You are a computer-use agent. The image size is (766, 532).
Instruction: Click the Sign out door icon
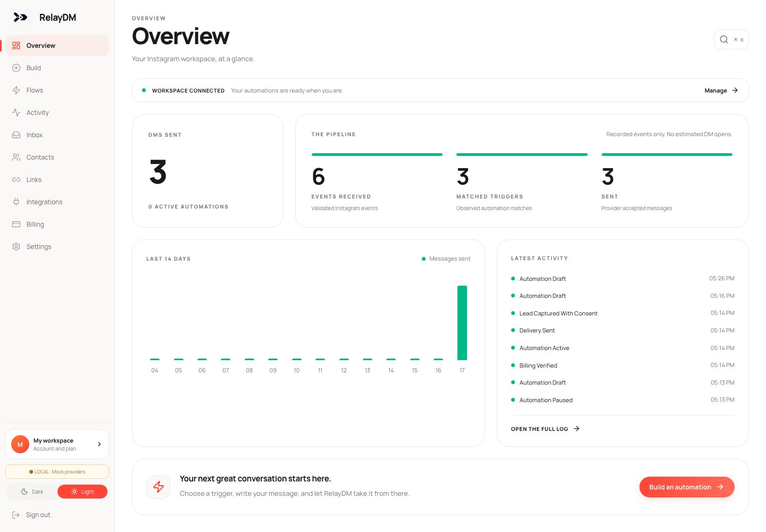(x=16, y=515)
